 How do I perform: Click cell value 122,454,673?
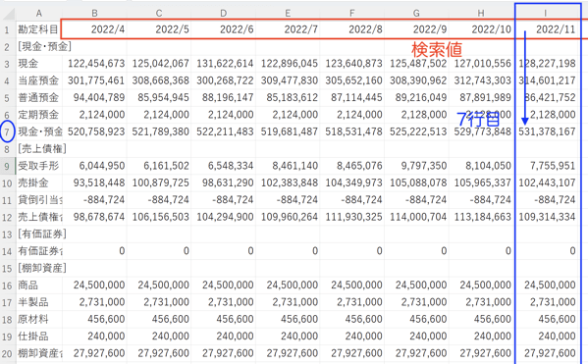click(x=94, y=64)
